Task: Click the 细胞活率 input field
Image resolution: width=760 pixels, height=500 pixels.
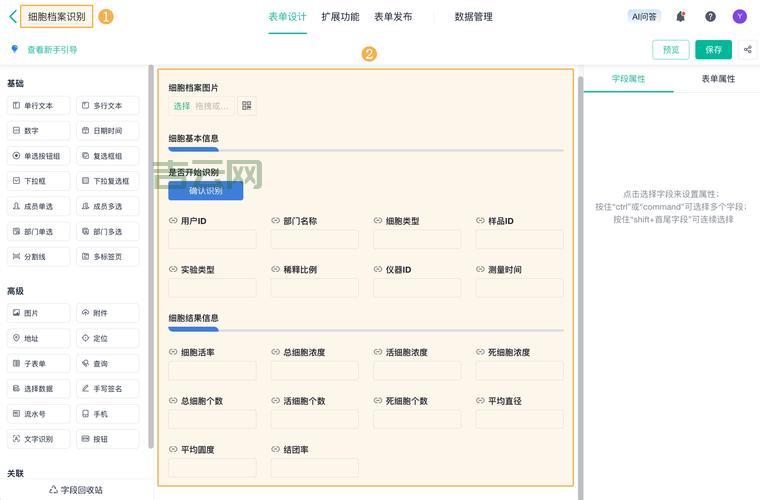Action: tap(212, 371)
